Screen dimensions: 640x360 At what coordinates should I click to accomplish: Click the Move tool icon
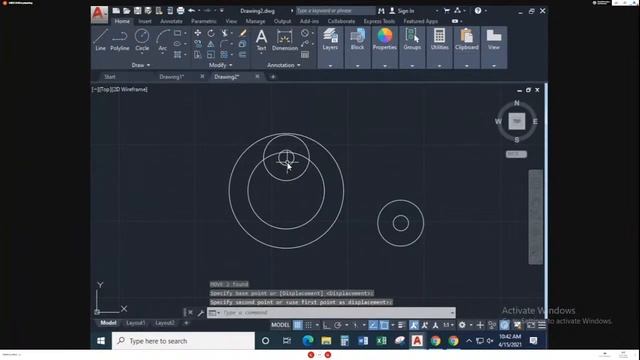pyautogui.click(x=198, y=33)
